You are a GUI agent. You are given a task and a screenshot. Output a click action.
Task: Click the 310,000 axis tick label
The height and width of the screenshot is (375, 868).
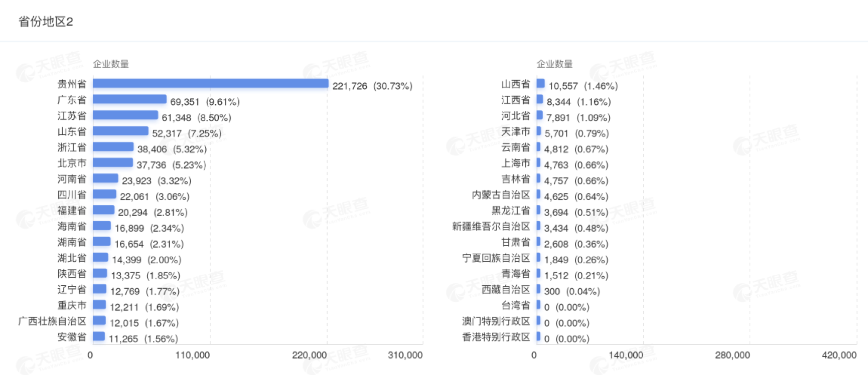tap(405, 355)
